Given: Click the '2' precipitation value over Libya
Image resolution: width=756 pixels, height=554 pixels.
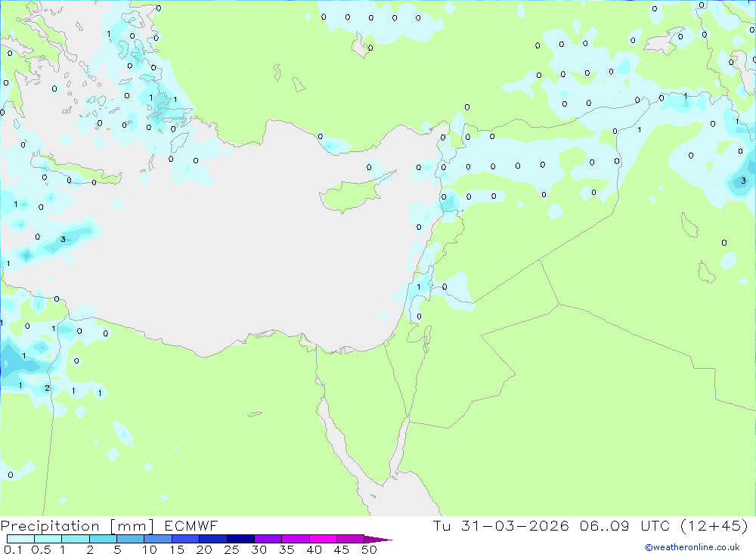Looking at the screenshot, I should point(47,388).
